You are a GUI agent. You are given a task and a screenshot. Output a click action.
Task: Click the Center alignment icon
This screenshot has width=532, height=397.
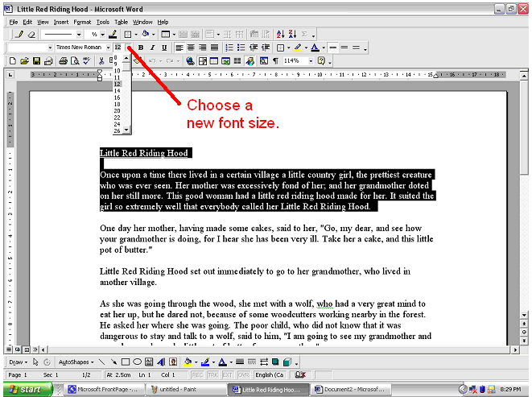pyautogui.click(x=191, y=48)
